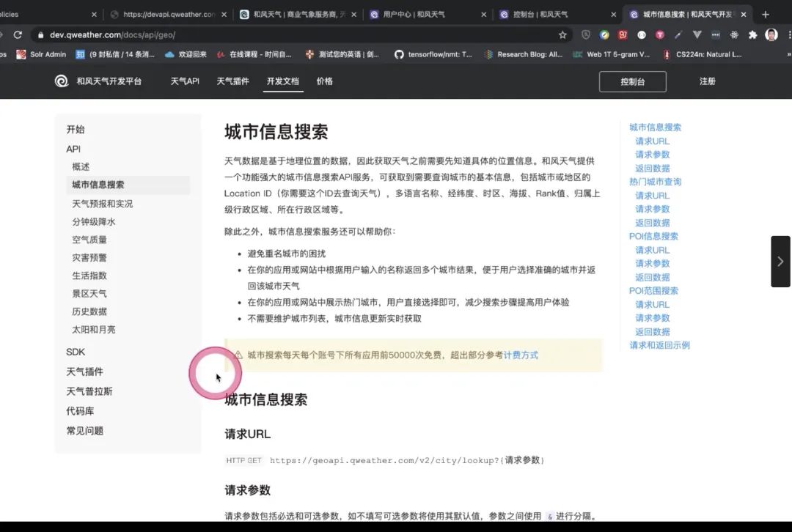Open 开发文档 in the top navigation
The height and width of the screenshot is (532, 792).
[283, 81]
